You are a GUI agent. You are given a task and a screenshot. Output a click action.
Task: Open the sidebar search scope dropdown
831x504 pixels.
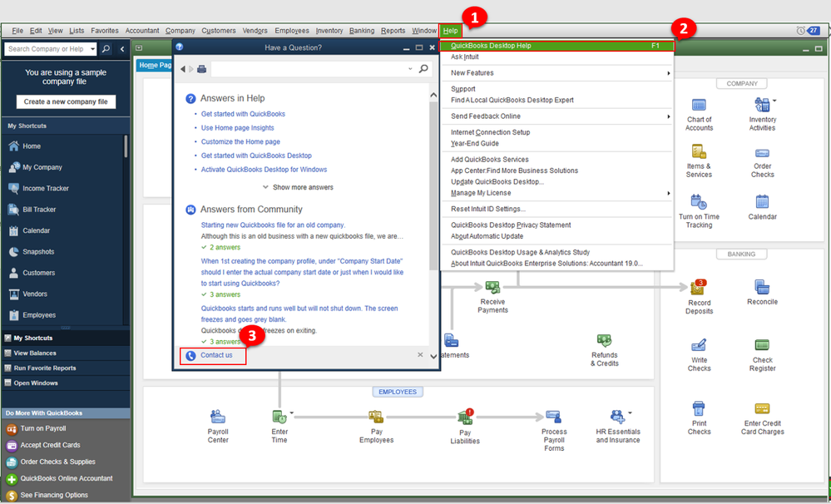tap(92, 49)
